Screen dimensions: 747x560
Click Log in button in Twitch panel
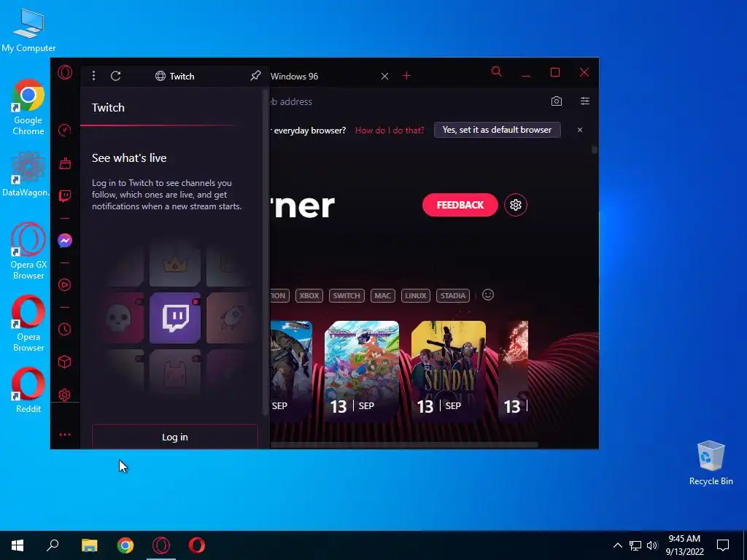tap(175, 437)
